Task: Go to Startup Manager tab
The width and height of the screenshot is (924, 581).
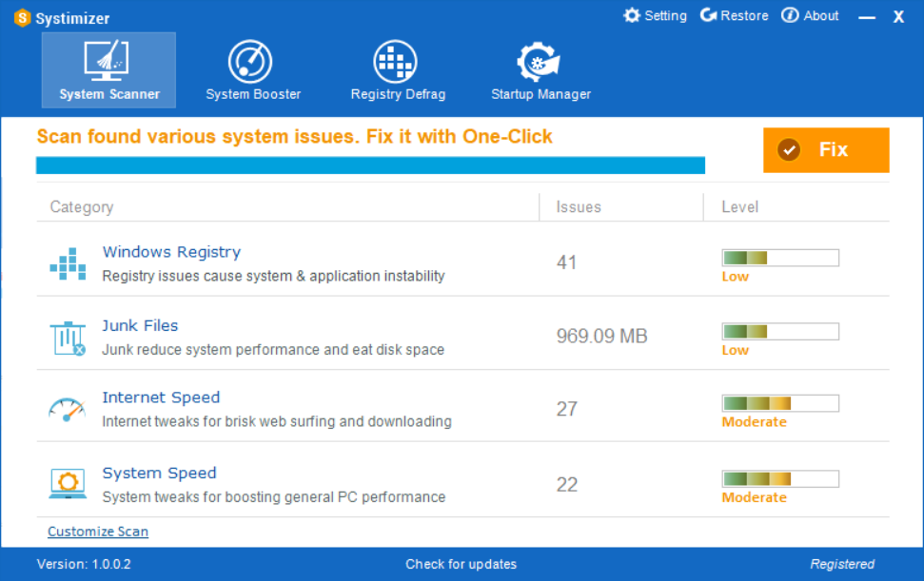Action: [x=541, y=70]
